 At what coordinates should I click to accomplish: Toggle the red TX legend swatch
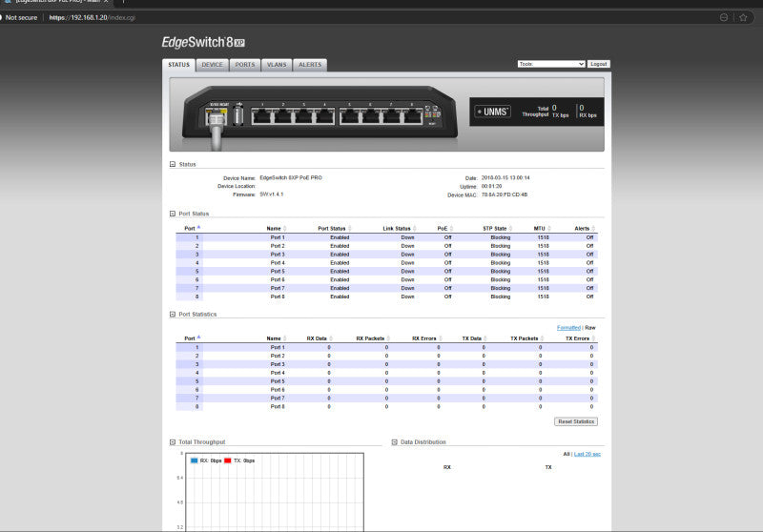228,460
